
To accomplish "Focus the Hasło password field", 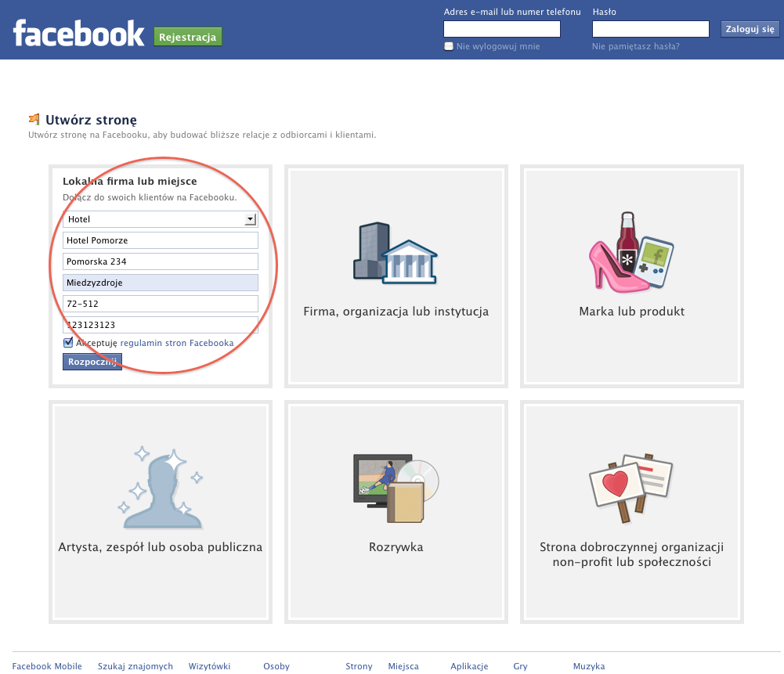I will [x=651, y=29].
